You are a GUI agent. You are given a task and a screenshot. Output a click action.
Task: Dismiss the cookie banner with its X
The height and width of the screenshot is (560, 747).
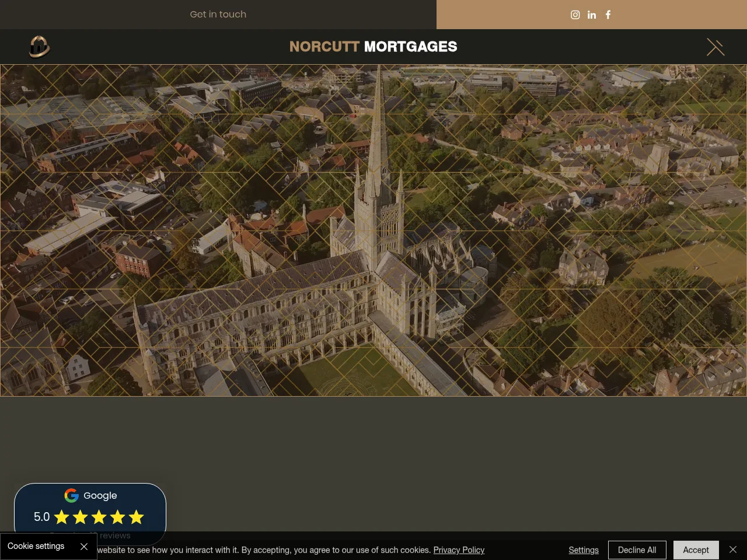click(733, 549)
